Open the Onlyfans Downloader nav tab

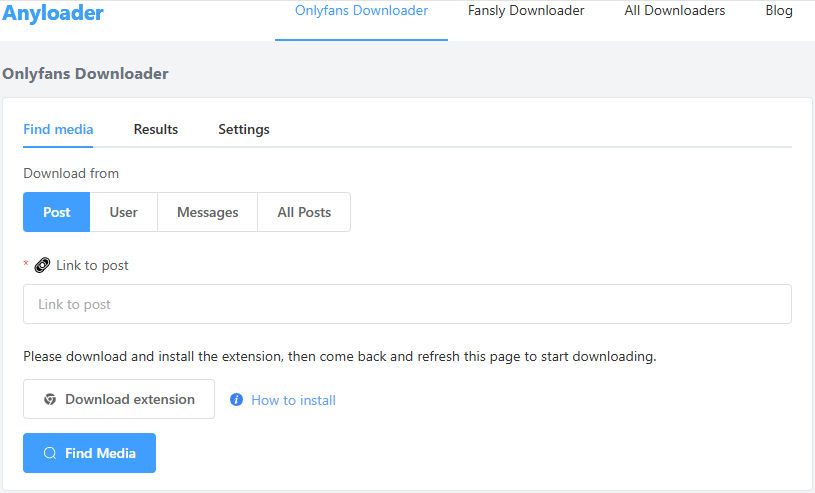pyautogui.click(x=361, y=10)
